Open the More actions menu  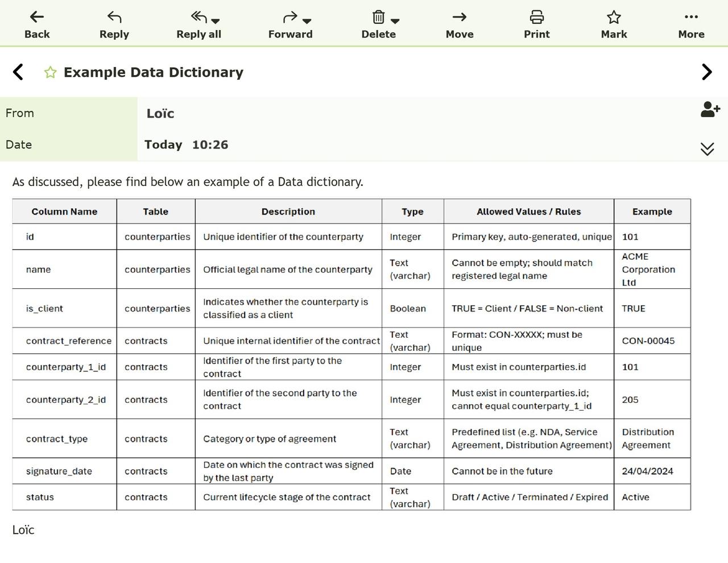pyautogui.click(x=691, y=25)
